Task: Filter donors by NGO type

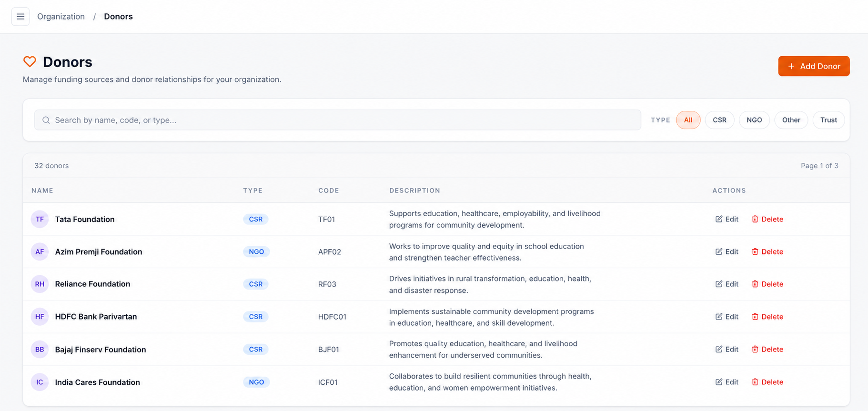Action: [754, 120]
